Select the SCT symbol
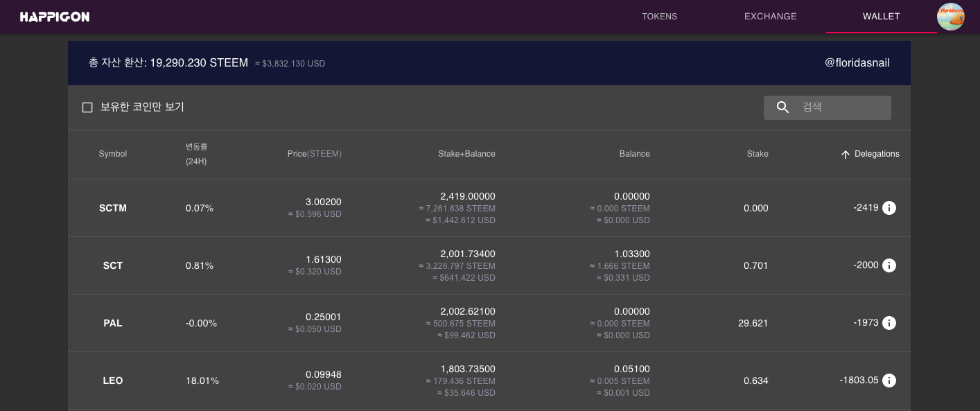 (113, 265)
